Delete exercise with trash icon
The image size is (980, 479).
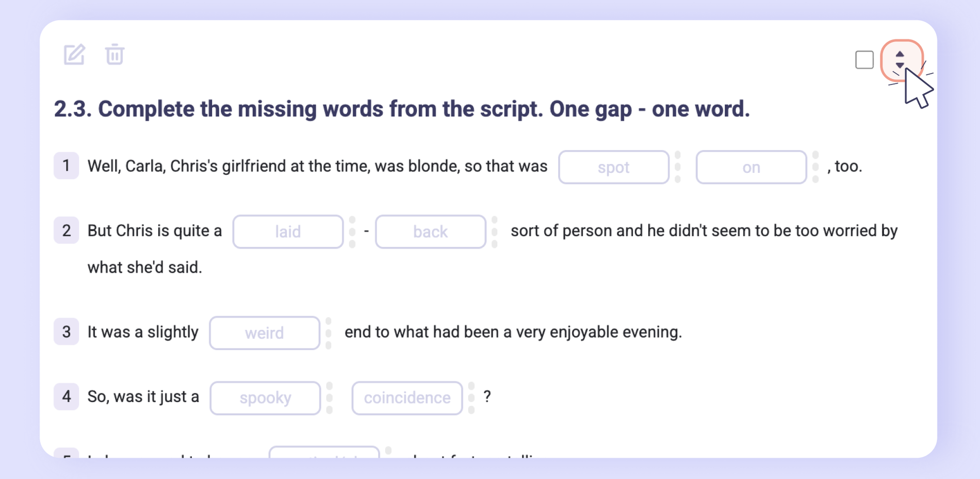tap(115, 54)
